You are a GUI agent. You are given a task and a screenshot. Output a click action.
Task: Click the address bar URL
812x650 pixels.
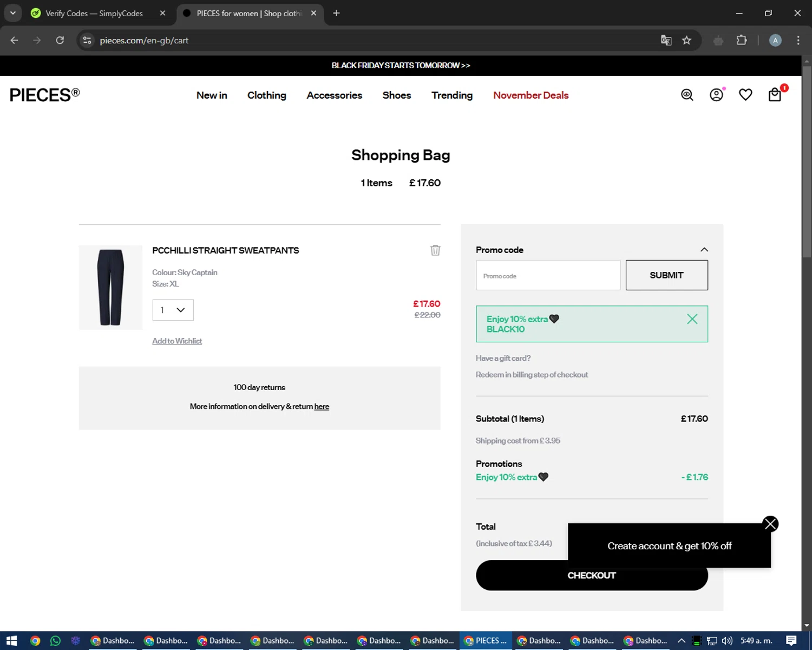[144, 41]
